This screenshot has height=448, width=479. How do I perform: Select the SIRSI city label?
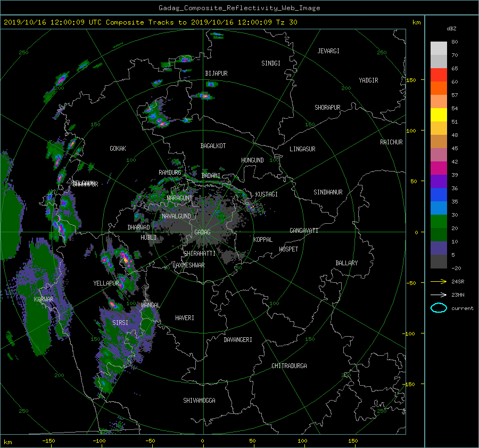(120, 323)
